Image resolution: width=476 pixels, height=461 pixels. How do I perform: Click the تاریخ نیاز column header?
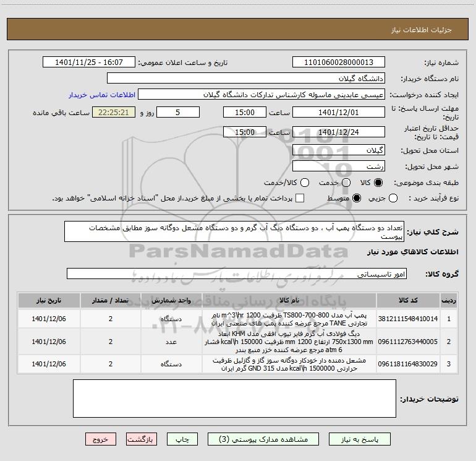pos(49,300)
